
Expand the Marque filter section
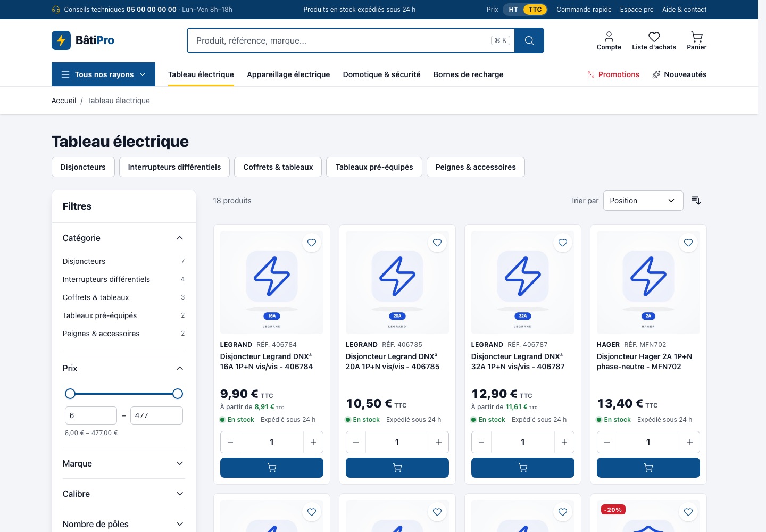(123, 463)
